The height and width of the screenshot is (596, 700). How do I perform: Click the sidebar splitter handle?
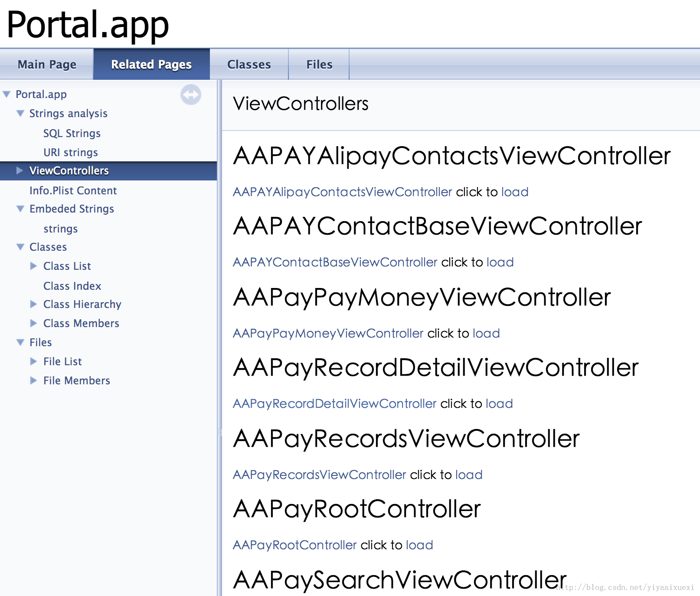tap(219, 432)
